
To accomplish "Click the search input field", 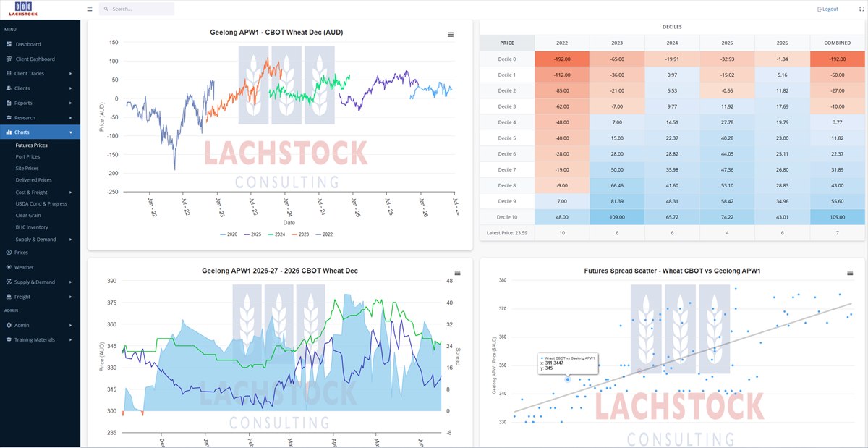I will (x=137, y=9).
